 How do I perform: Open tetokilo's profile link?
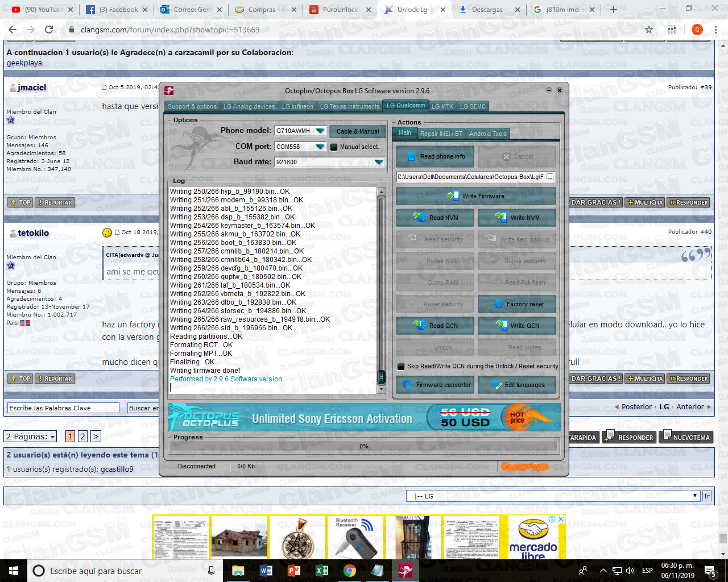33,233
